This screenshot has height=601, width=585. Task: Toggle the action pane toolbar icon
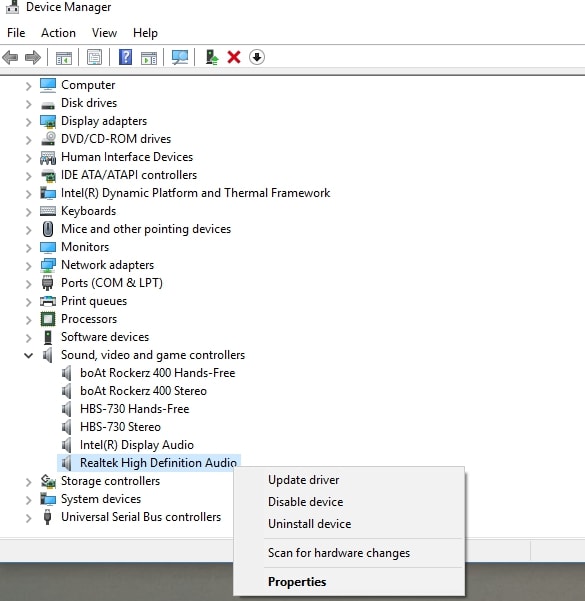coord(149,57)
